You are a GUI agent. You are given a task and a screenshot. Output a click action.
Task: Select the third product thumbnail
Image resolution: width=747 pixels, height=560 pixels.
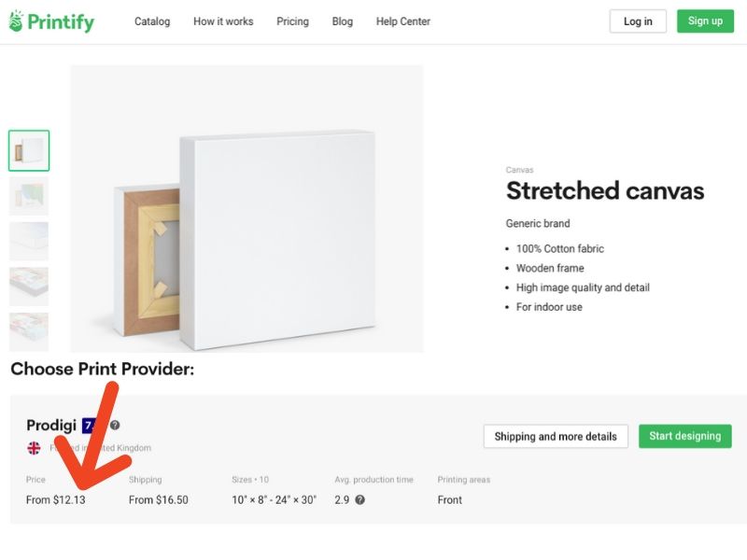[x=29, y=241]
